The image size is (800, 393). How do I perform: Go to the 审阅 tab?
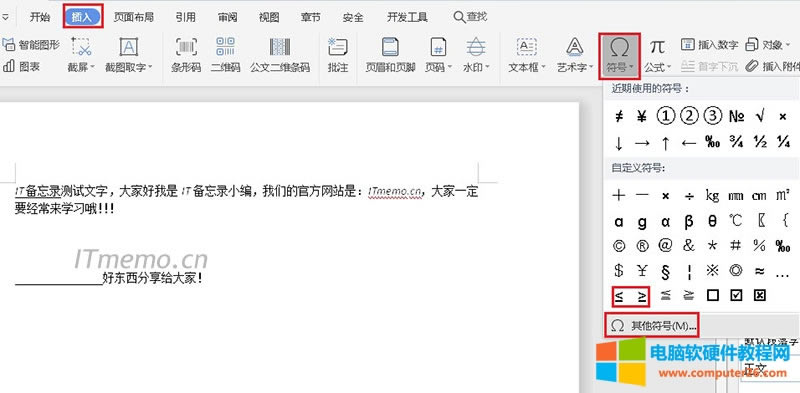[x=228, y=17]
